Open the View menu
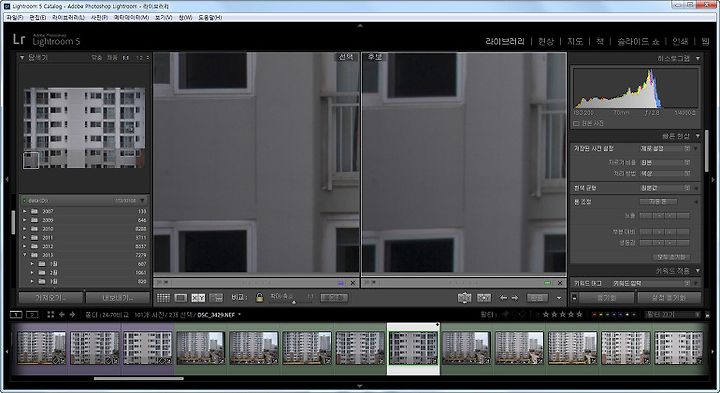The width and height of the screenshot is (720, 393). tap(163, 17)
